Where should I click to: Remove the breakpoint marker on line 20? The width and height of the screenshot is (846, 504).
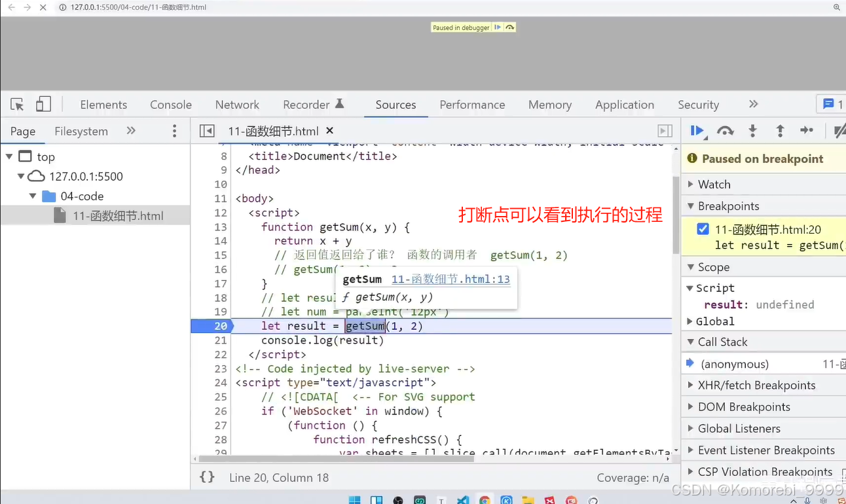[212, 326]
